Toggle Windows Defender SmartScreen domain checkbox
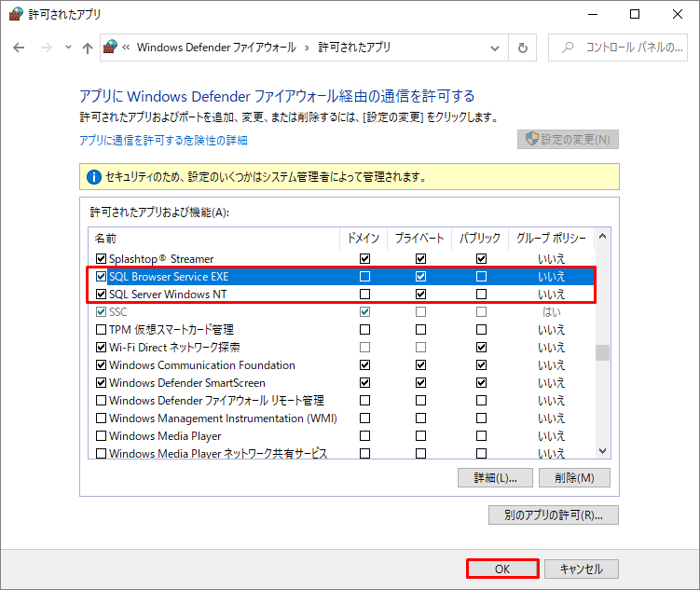This screenshot has height=590, width=700. coord(364,383)
